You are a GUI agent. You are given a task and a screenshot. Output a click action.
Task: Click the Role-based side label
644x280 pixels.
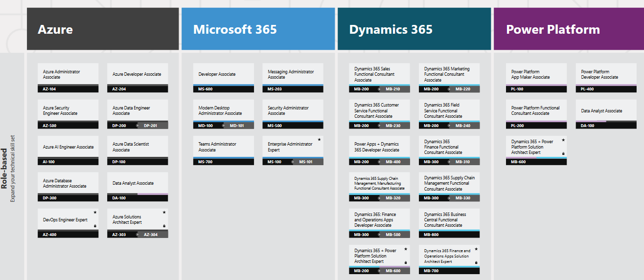tap(5, 169)
